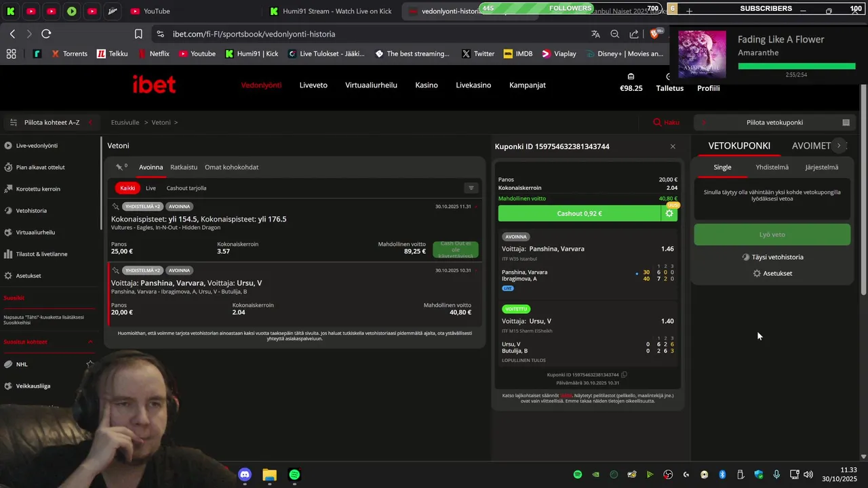Click the volume icon in system tray
The height and width of the screenshot is (488, 868).
[808, 474]
